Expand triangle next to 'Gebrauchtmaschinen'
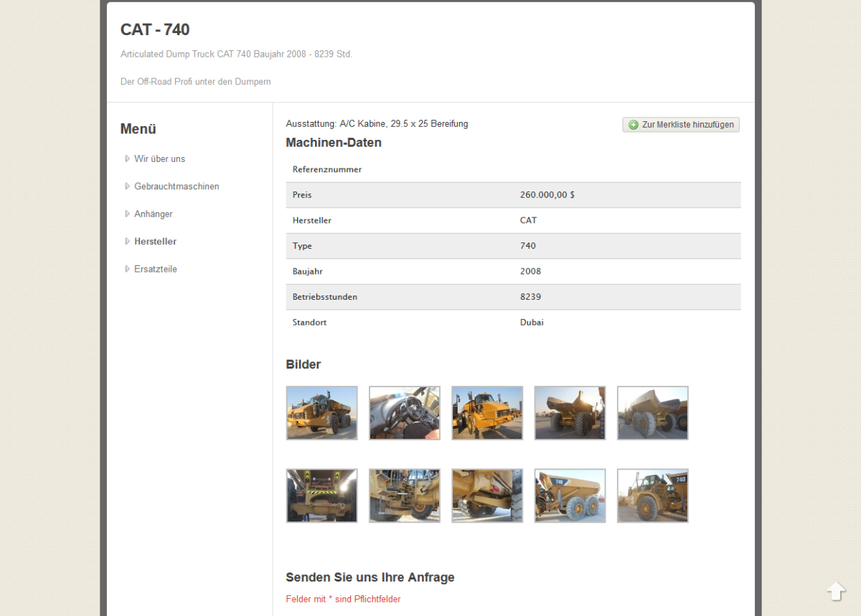 coord(128,186)
